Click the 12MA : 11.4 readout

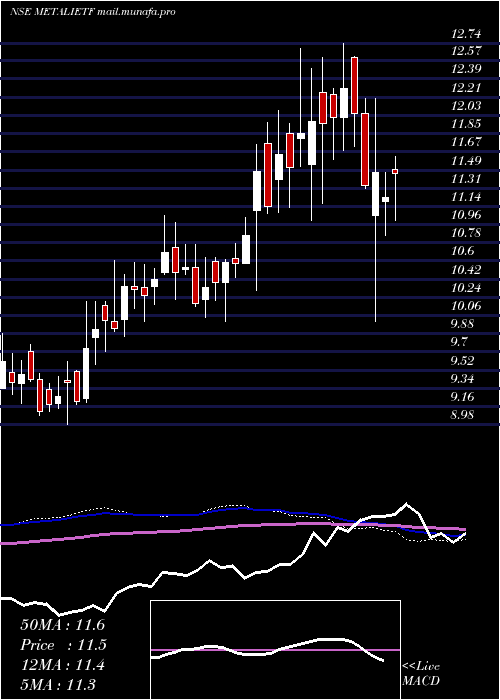click(x=62, y=665)
